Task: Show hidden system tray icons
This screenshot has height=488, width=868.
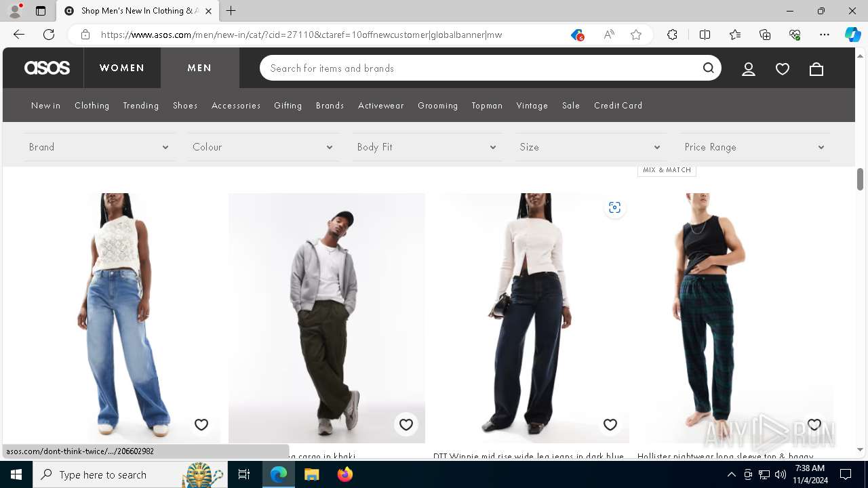Action: [731, 474]
